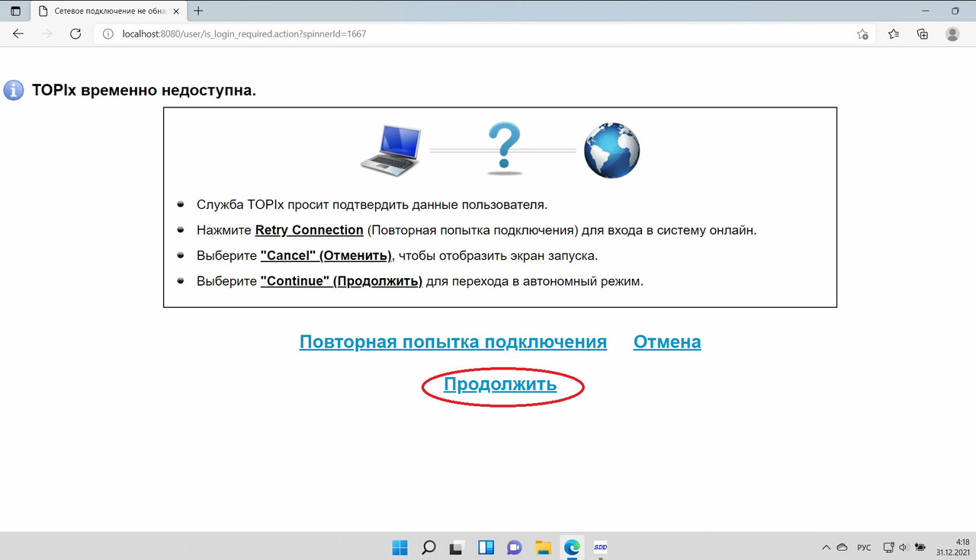This screenshot has height=560, width=976.
Task: Show hidden tray icons chevron
Action: tap(826, 547)
